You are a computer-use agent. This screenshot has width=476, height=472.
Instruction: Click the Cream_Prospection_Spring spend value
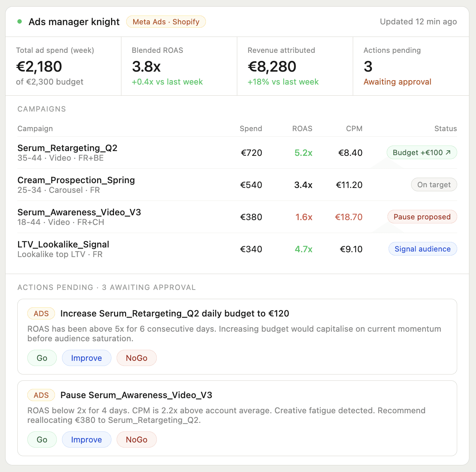click(251, 185)
